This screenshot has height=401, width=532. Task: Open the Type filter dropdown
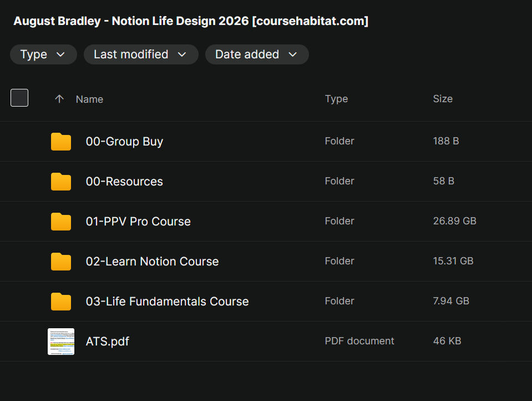tap(43, 54)
